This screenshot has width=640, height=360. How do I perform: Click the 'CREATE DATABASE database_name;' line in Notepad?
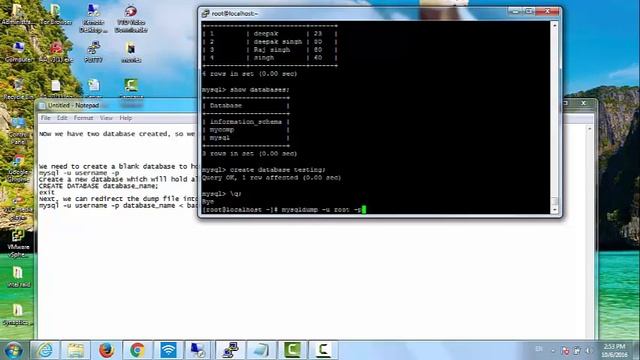click(98, 186)
